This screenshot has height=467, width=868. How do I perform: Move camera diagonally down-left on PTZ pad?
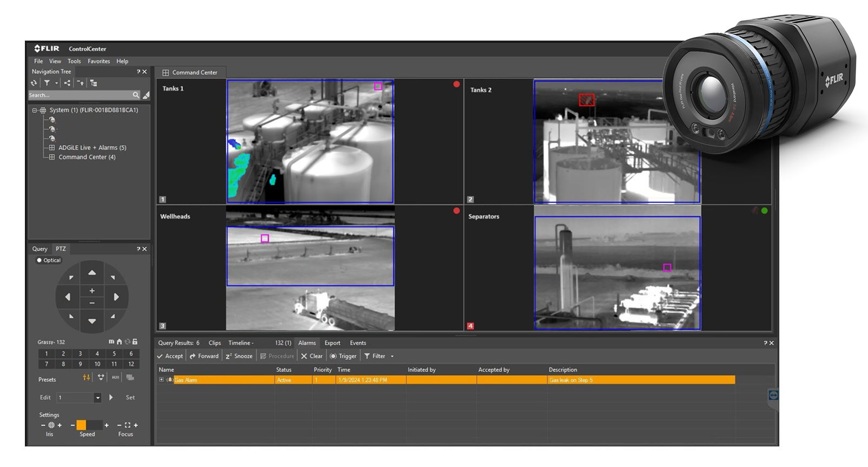(71, 315)
